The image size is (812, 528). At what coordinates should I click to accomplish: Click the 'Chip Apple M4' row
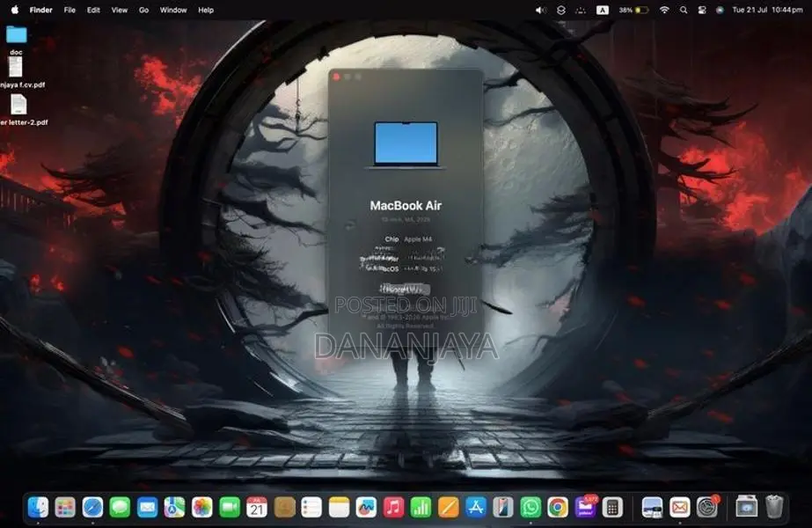point(407,239)
